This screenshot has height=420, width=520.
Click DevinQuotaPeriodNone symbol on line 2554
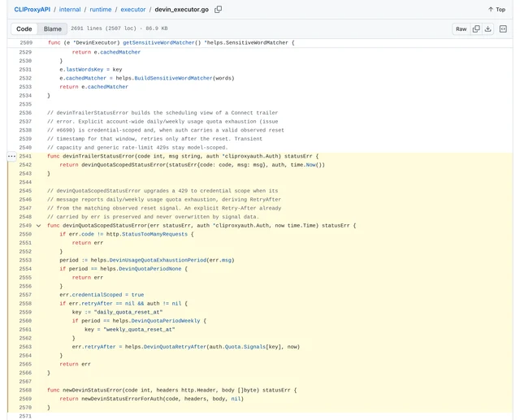[149, 269]
